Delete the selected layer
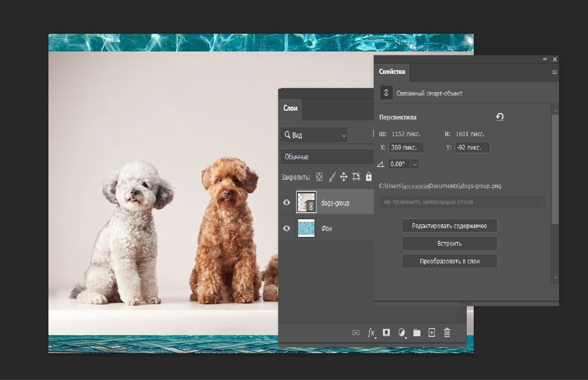The height and width of the screenshot is (380, 588). point(447,333)
